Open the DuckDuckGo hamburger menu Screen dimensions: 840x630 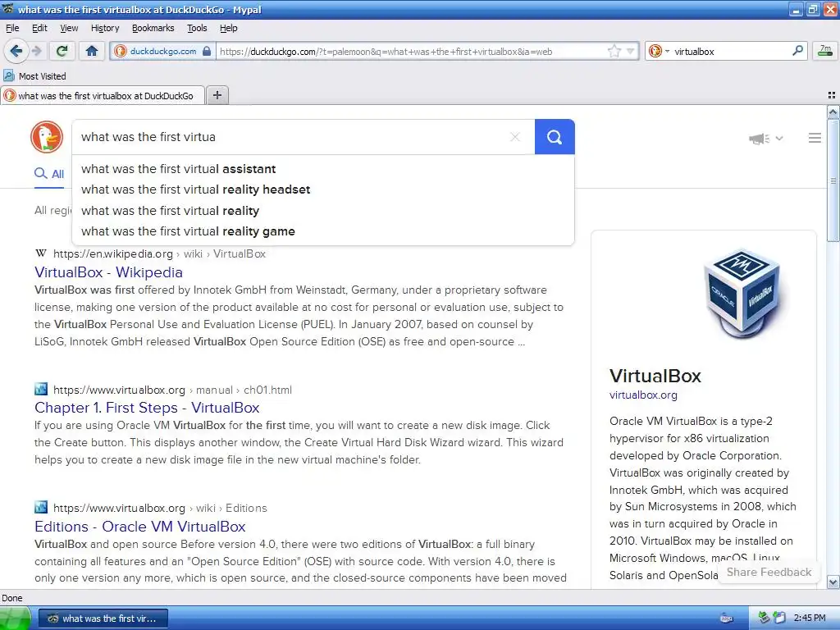(x=815, y=138)
